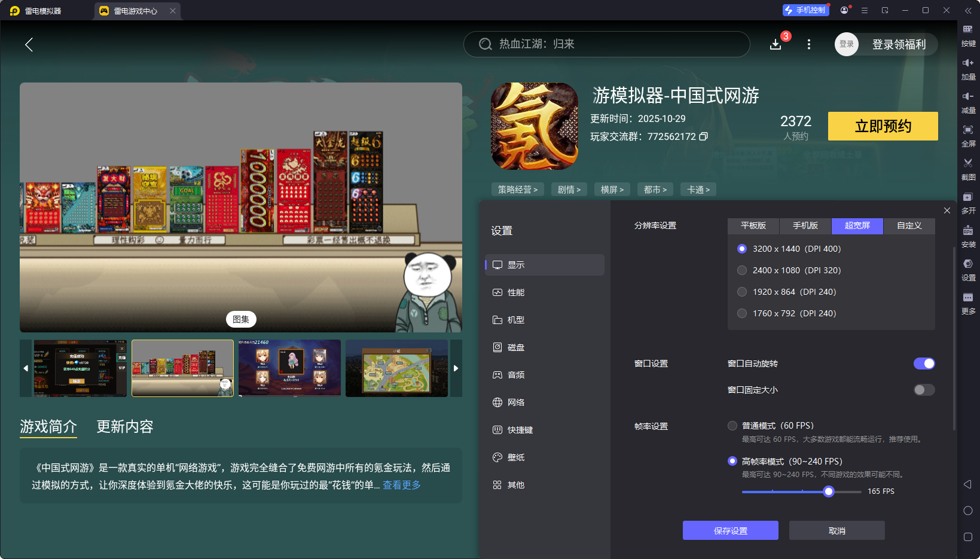Click the FPS slider handle at 165
The image size is (980, 559).
pyautogui.click(x=828, y=491)
